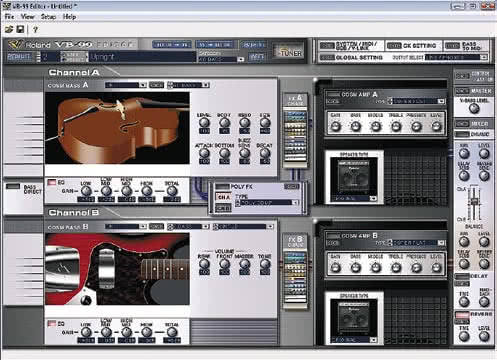The image size is (497, 360).
Task: Toggle the Channel A EQ on/off switch
Action: click(51, 182)
